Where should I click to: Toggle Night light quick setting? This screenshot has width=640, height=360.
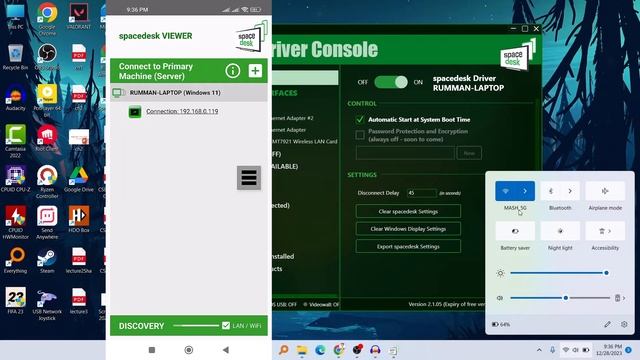(x=560, y=231)
